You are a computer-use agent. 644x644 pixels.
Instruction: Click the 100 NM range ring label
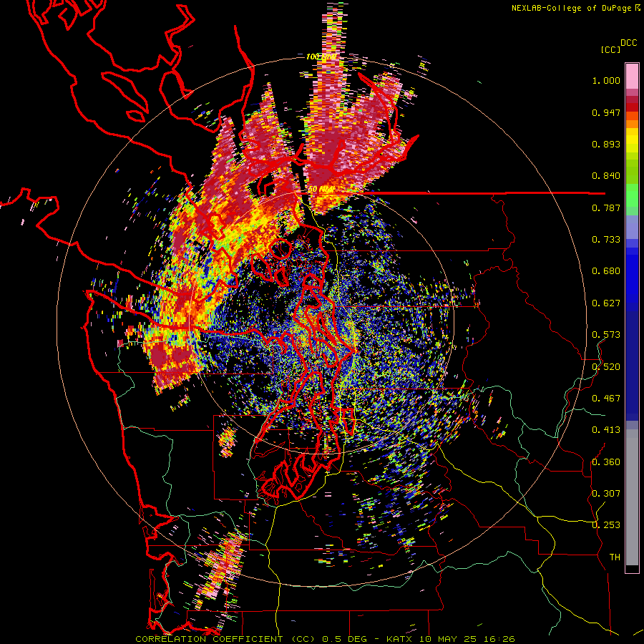321,57
